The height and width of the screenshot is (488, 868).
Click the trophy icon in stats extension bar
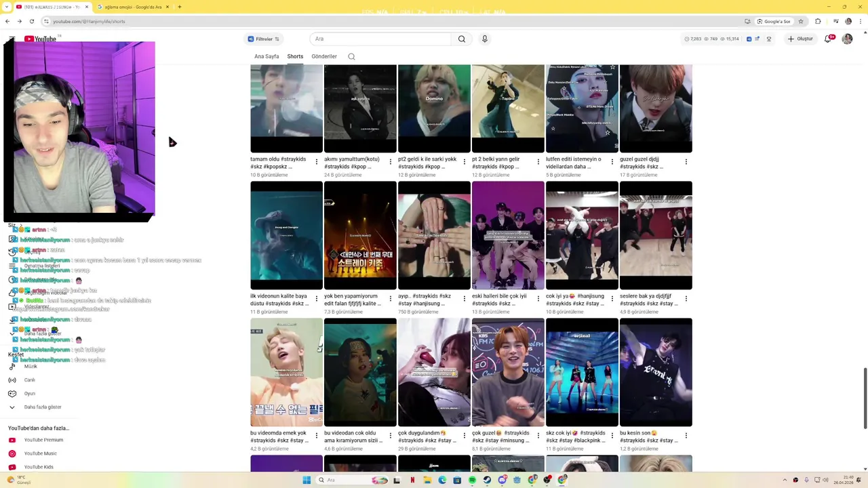tap(769, 39)
